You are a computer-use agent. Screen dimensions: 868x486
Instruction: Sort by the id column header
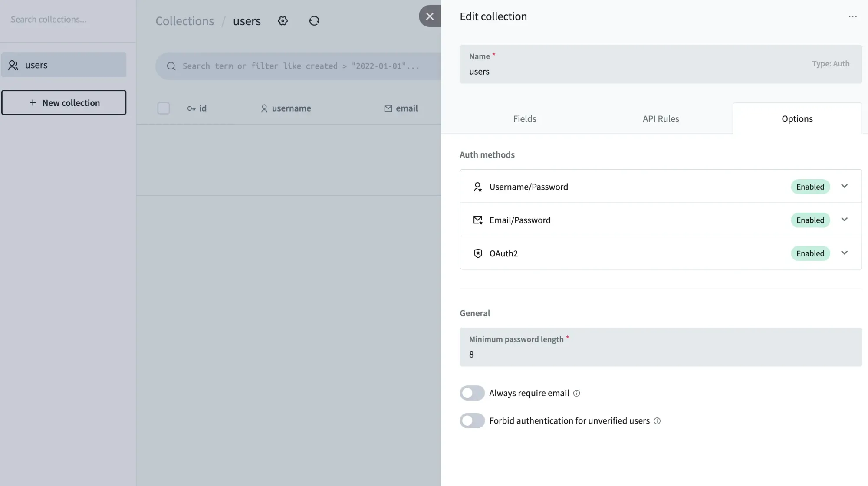click(197, 108)
